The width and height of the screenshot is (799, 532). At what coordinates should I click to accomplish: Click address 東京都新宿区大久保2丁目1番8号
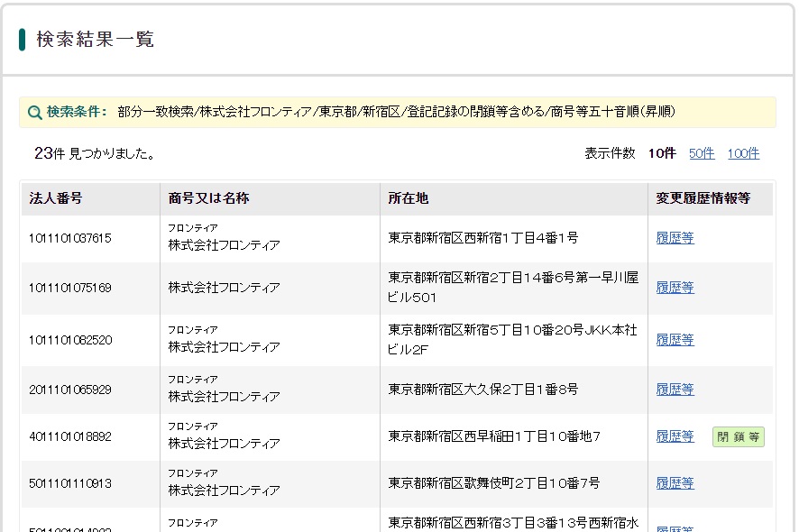click(x=482, y=390)
